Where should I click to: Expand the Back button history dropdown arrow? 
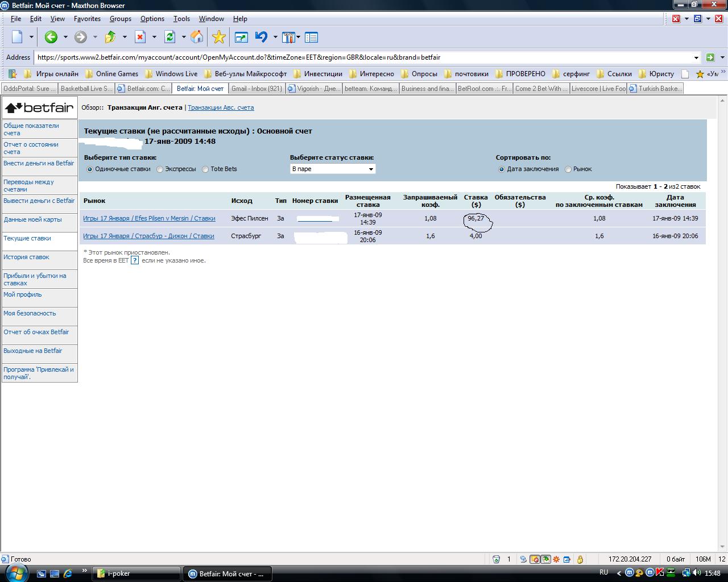click(65, 38)
